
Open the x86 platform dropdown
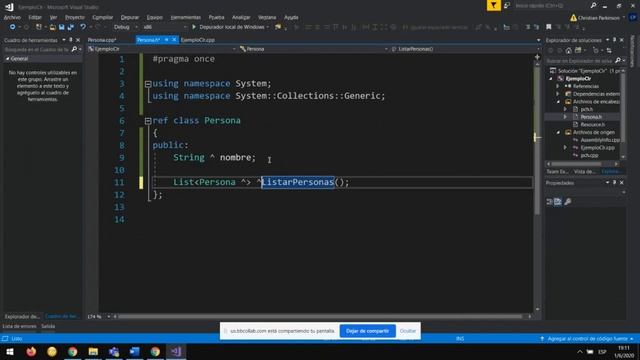(165, 27)
